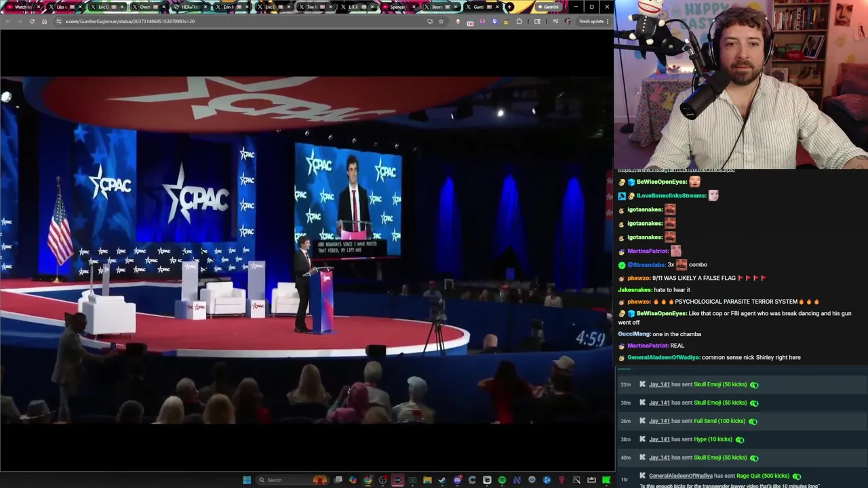
Task: Click the browser home icon
Action: coord(44,21)
